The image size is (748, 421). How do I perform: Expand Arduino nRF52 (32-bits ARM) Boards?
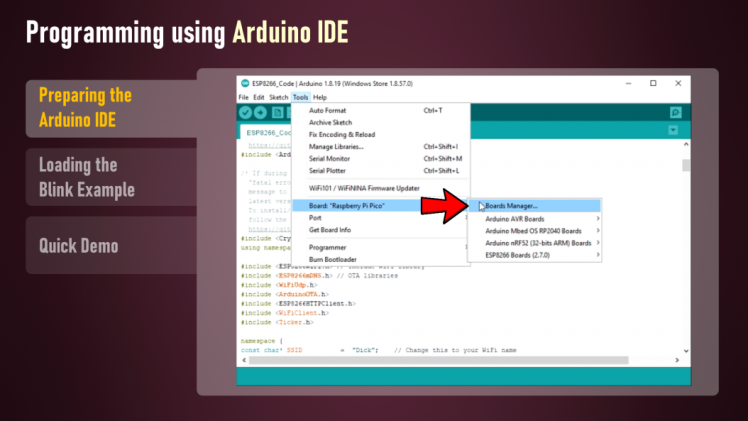(534, 243)
